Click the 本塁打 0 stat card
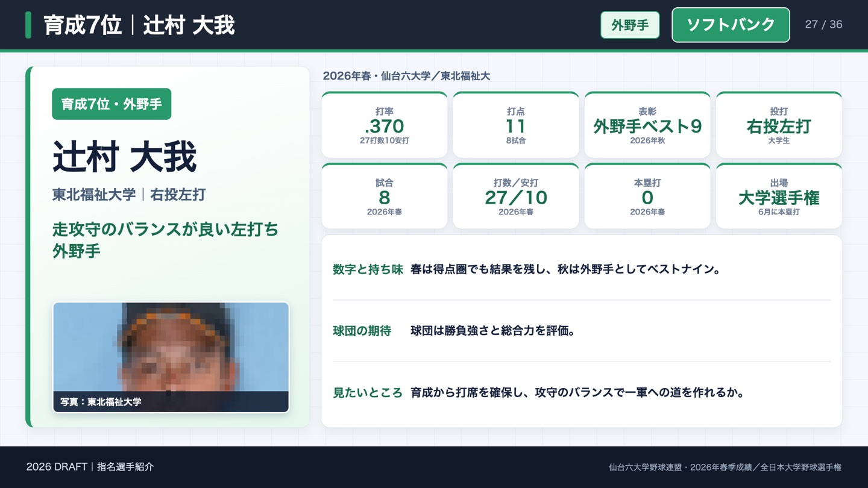Viewport: 868px width, 488px height. [647, 196]
